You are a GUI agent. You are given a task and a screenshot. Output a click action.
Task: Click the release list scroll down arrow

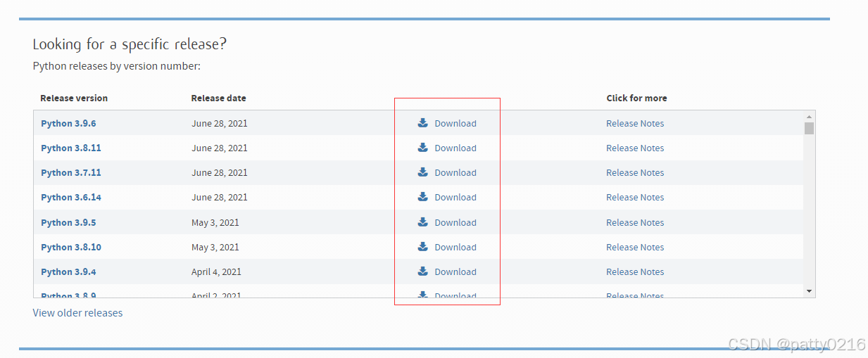pos(809,291)
